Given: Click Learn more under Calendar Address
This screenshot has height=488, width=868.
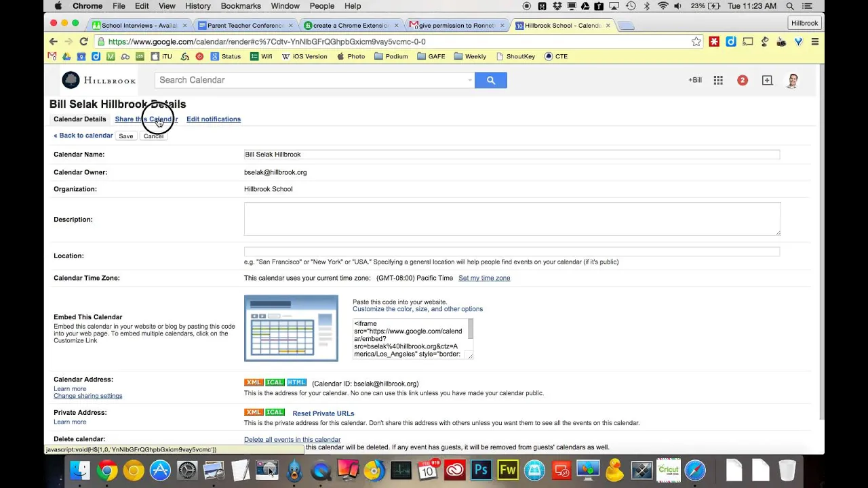Looking at the screenshot, I should (70, 389).
